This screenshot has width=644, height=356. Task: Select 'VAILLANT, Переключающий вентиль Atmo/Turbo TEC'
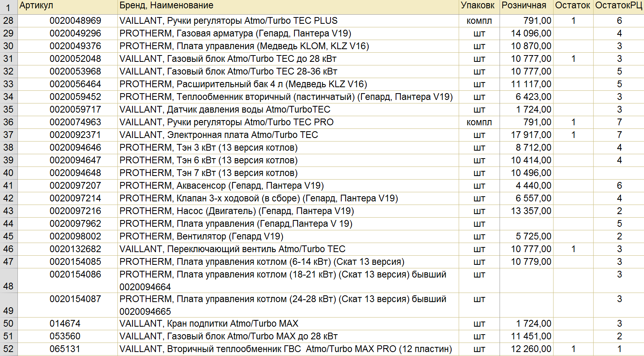pos(288,249)
